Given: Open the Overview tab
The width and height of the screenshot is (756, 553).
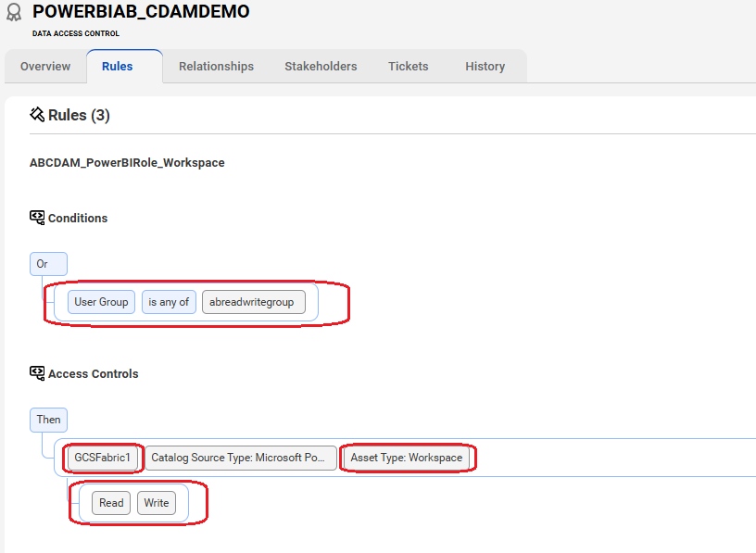Looking at the screenshot, I should point(45,66).
